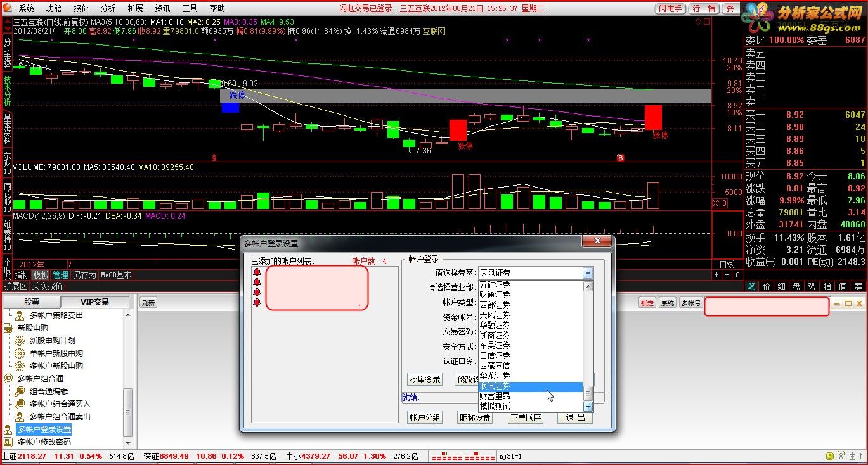Viewport: 868px width, 465px height.
Task: Open the 功能 menu
Action: 54,8
